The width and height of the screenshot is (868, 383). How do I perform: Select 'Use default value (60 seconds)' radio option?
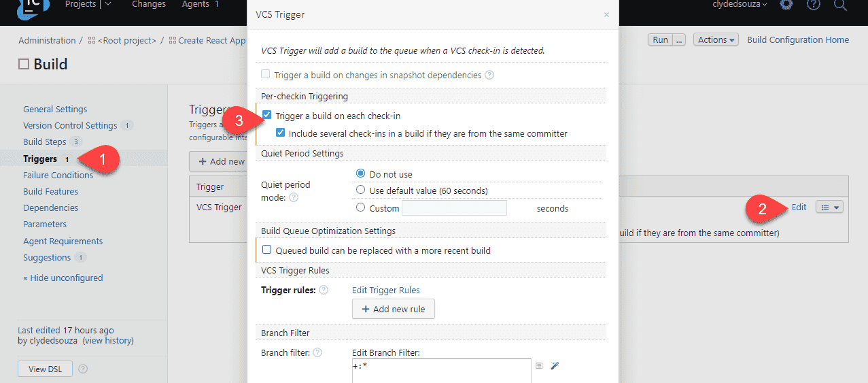361,190
